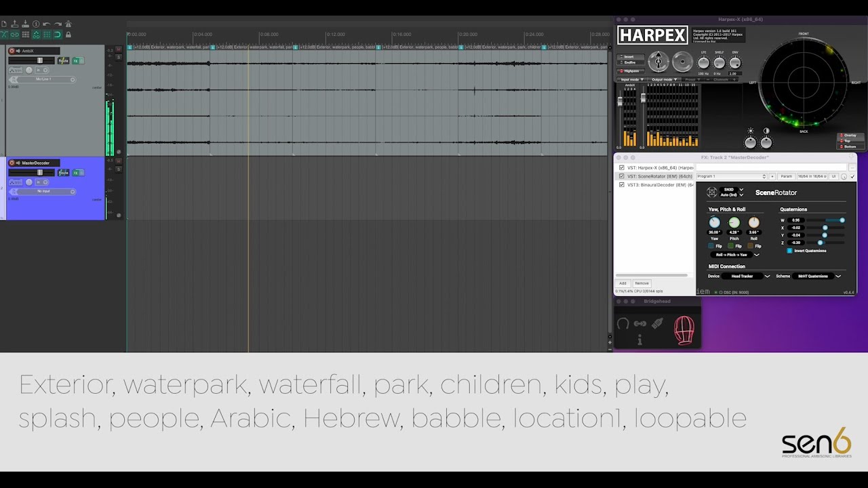Open FX for MasterDecoder track
This screenshot has height=488, width=868.
75,173
